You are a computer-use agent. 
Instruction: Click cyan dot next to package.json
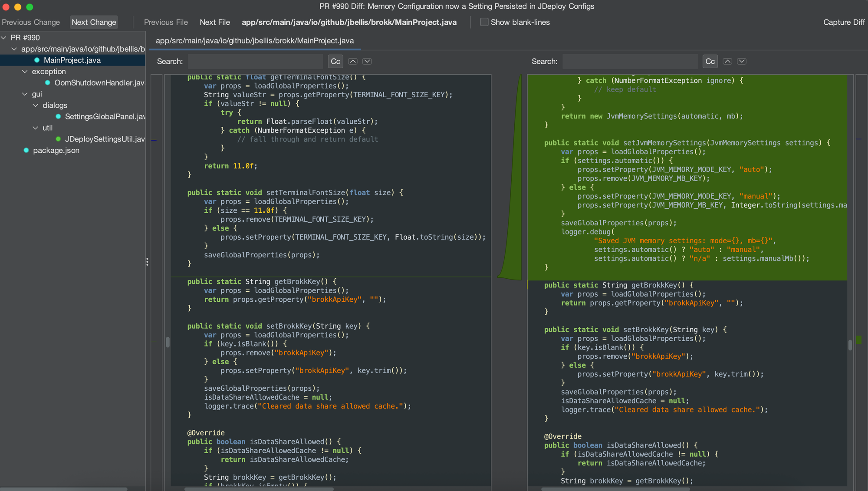[26, 150]
